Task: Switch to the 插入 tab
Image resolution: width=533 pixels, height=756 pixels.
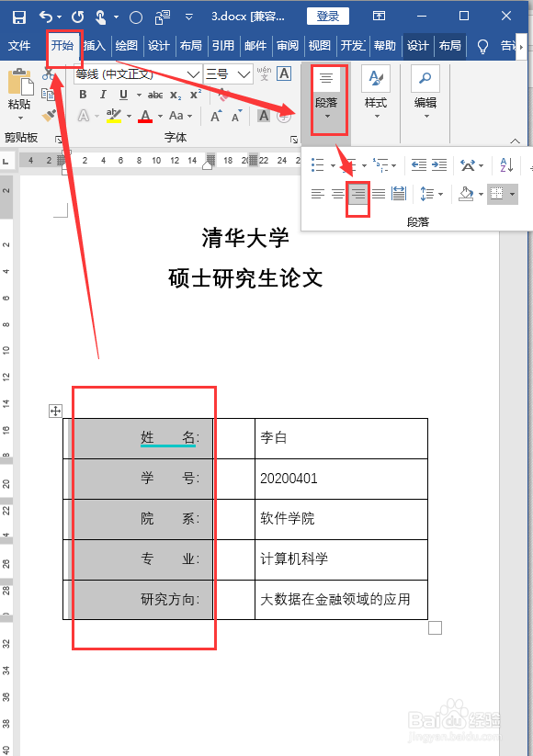Action: pyautogui.click(x=94, y=46)
